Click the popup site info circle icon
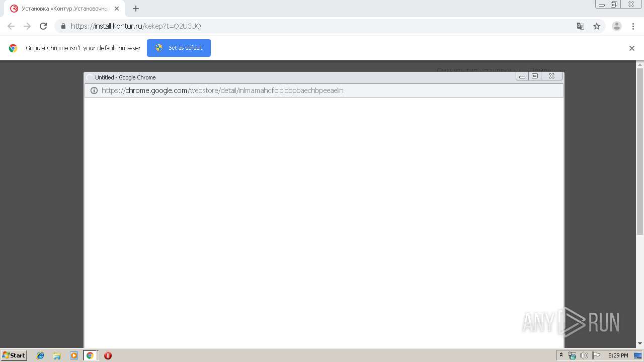The image size is (644, 362). (x=94, y=90)
